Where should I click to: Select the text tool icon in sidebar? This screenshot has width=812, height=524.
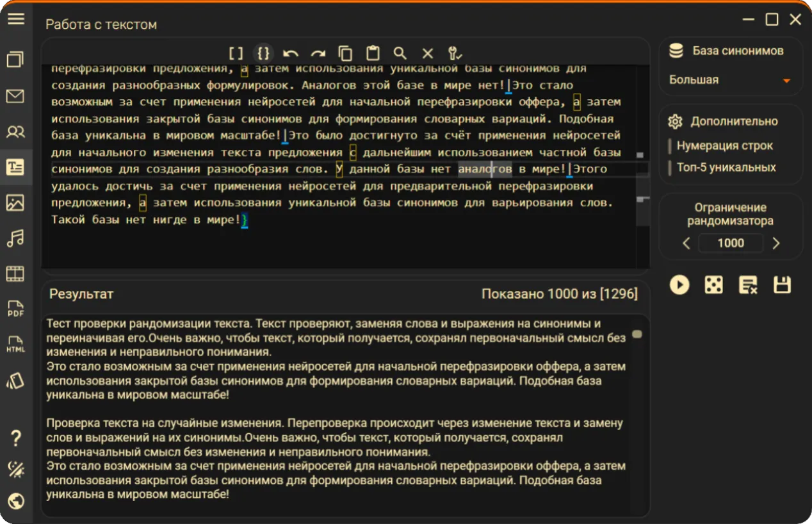(15, 168)
